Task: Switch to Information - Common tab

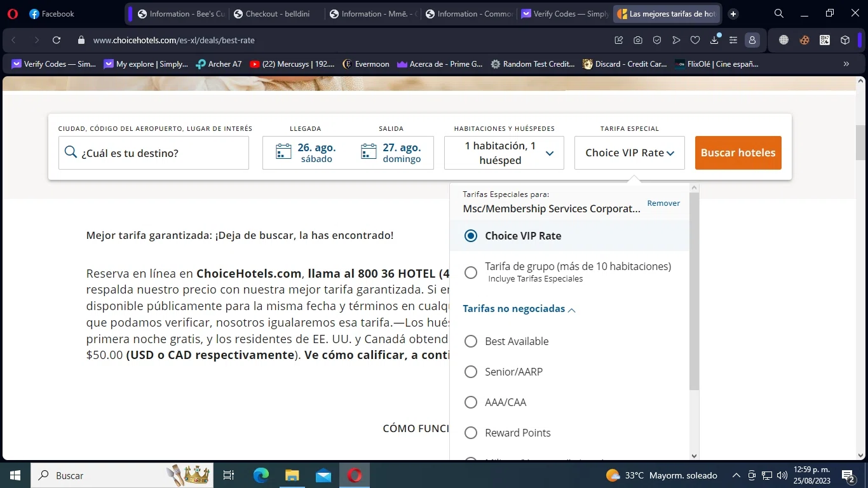Action: 468,13
